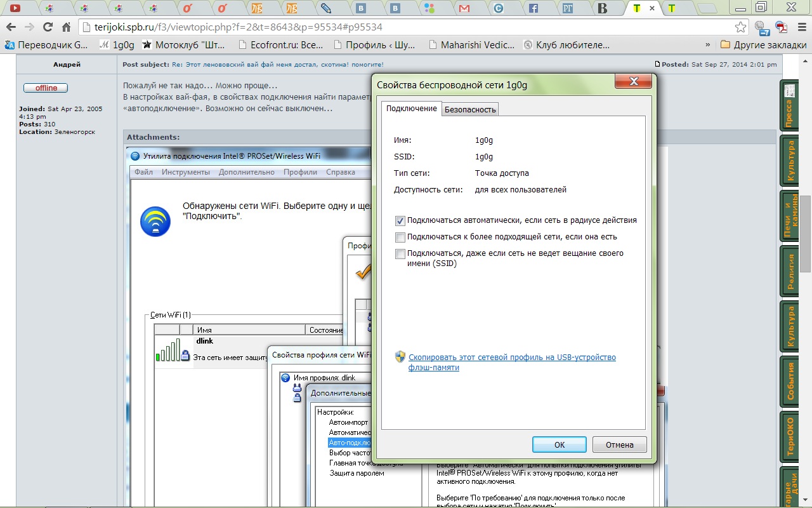The image size is (812, 508).
Task: Click the PDF extension icon in toolbar
Action: point(782,27)
